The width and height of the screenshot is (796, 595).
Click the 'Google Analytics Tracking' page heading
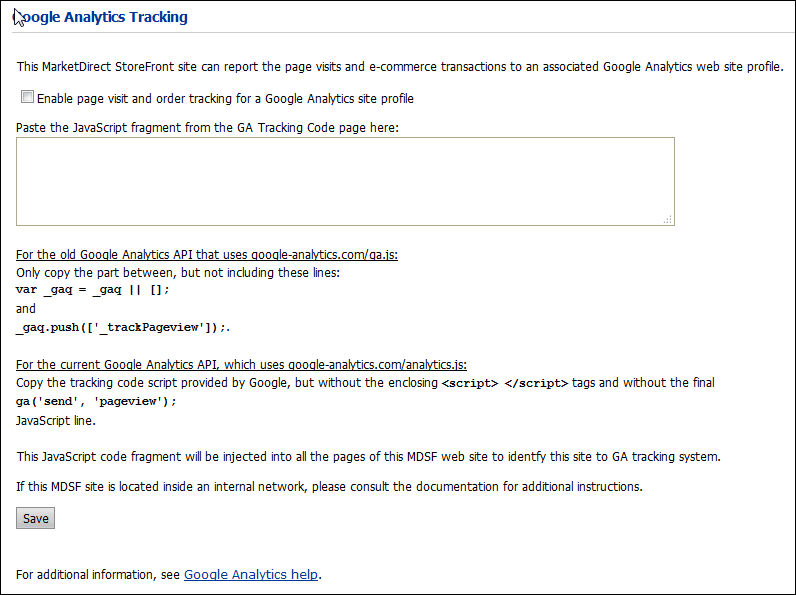coord(100,17)
